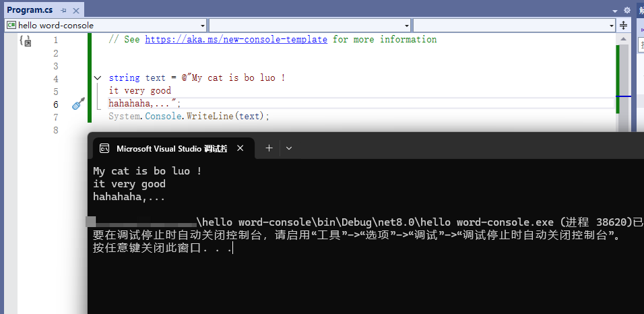Open the right member navigation dropdown
The image size is (644, 314).
[514, 25]
